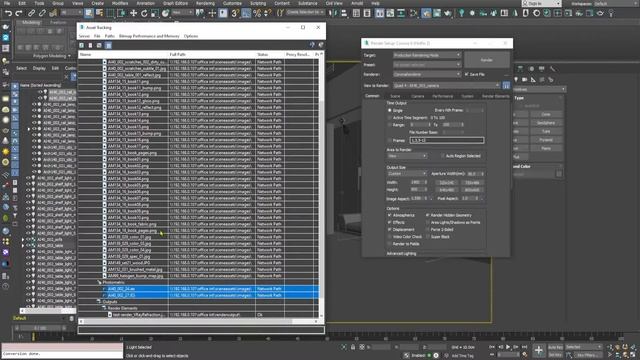Open the Output Size Custom dropdown
The image size is (640, 360).
(x=407, y=173)
